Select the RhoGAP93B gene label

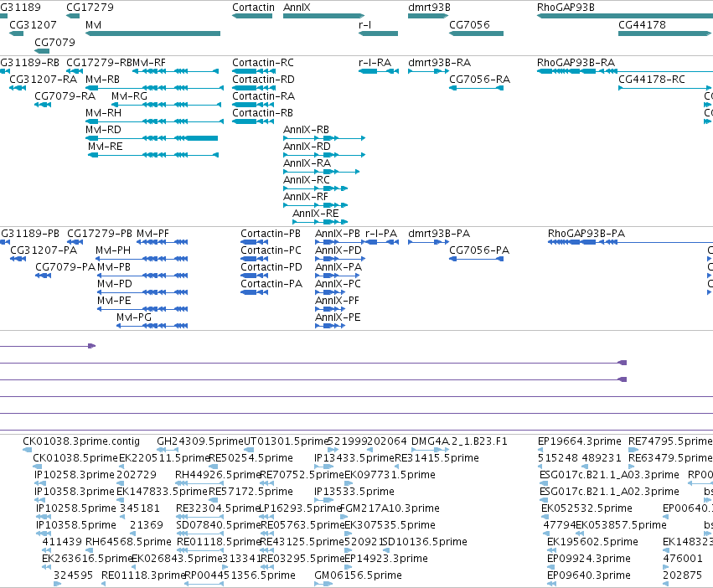point(566,8)
